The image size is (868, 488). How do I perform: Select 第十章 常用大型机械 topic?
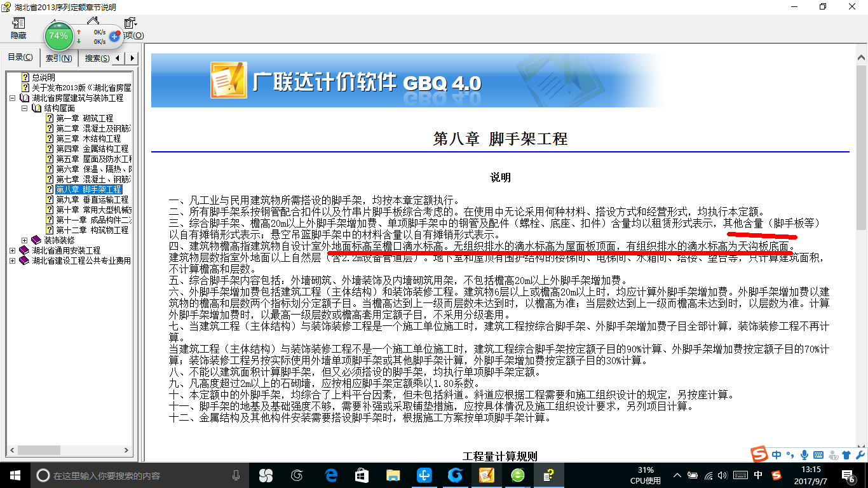click(93, 210)
